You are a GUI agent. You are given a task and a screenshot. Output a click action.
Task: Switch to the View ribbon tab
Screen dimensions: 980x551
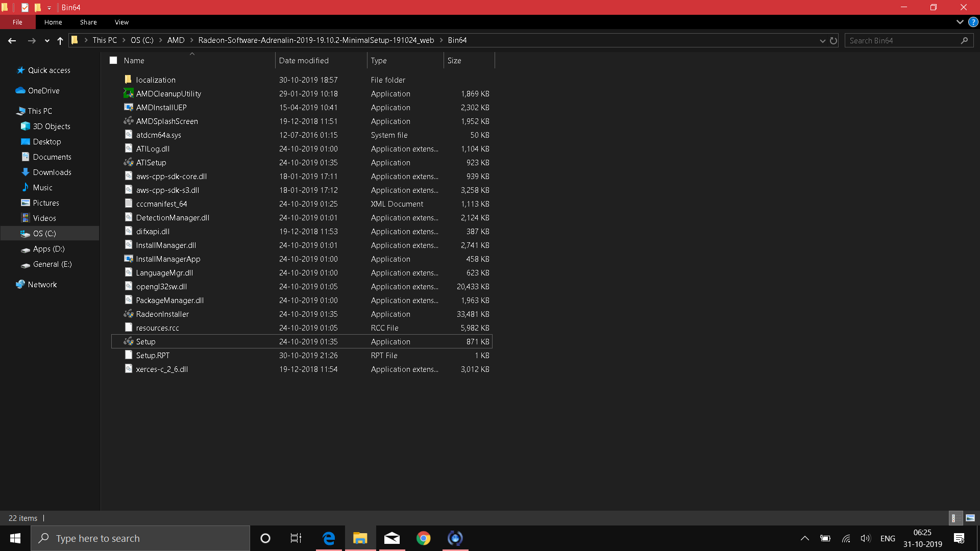(121, 22)
